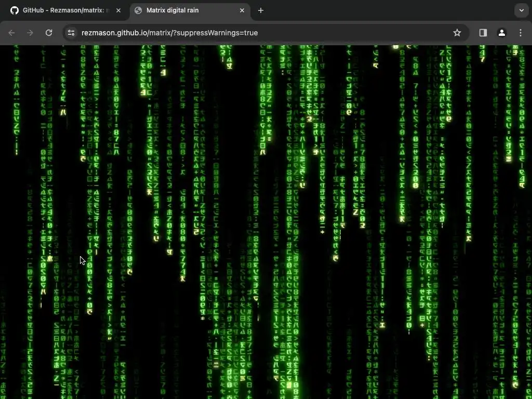Reload the Matrix page
532x399 pixels.
tap(49, 33)
